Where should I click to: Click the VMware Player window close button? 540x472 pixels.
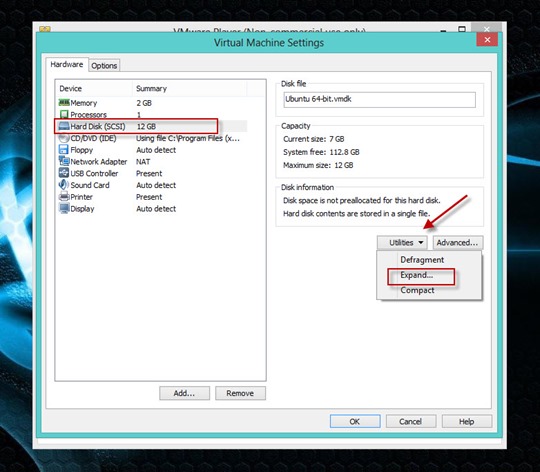(x=487, y=29)
